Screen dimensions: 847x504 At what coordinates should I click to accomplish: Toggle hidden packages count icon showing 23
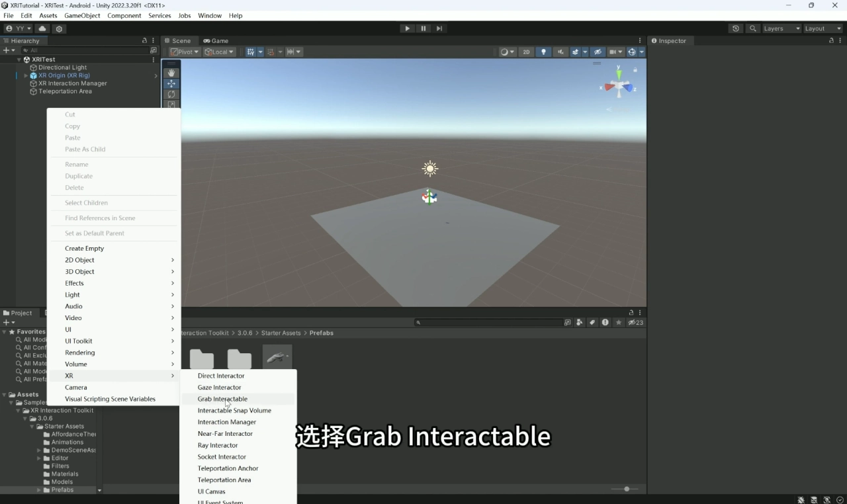coord(636,323)
